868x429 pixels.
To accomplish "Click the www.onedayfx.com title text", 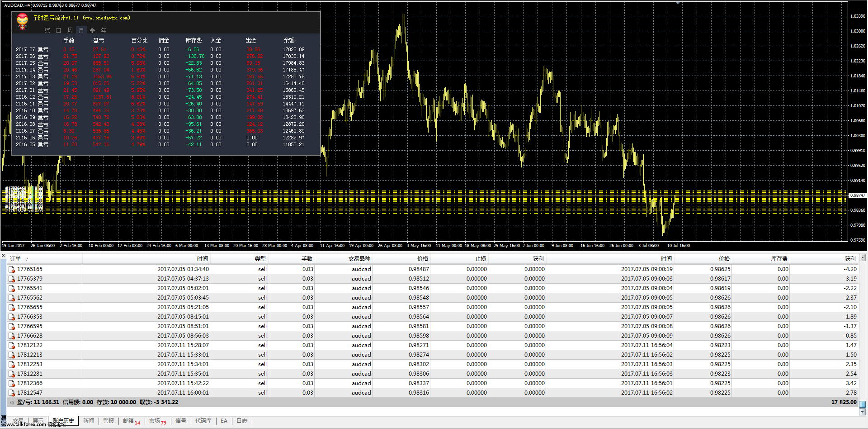I will [x=107, y=18].
